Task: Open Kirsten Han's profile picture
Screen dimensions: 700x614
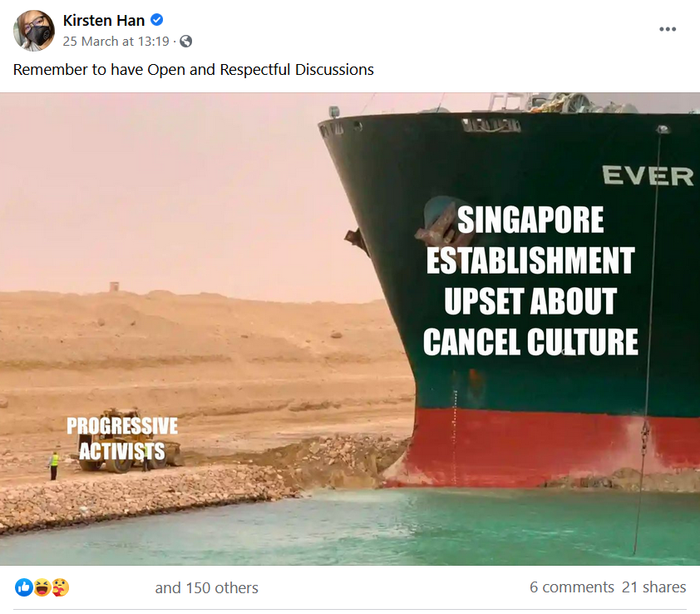Action: pos(34,31)
